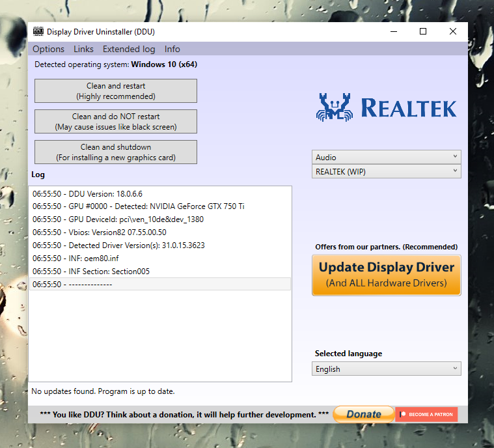Expand the Audio device type dropdown
494x448 pixels.
(386, 157)
